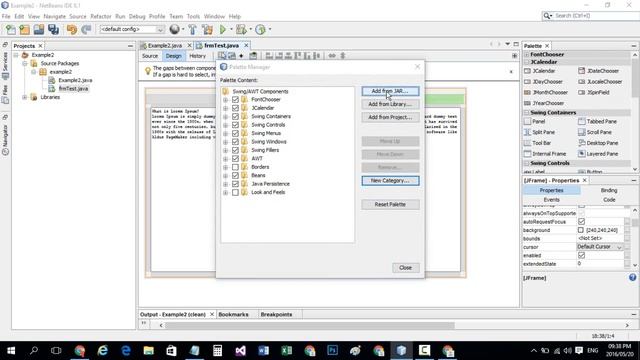This screenshot has height=360, width=640.
Task: Click the Profile Project toolbar icon
Action: click(x=260, y=29)
